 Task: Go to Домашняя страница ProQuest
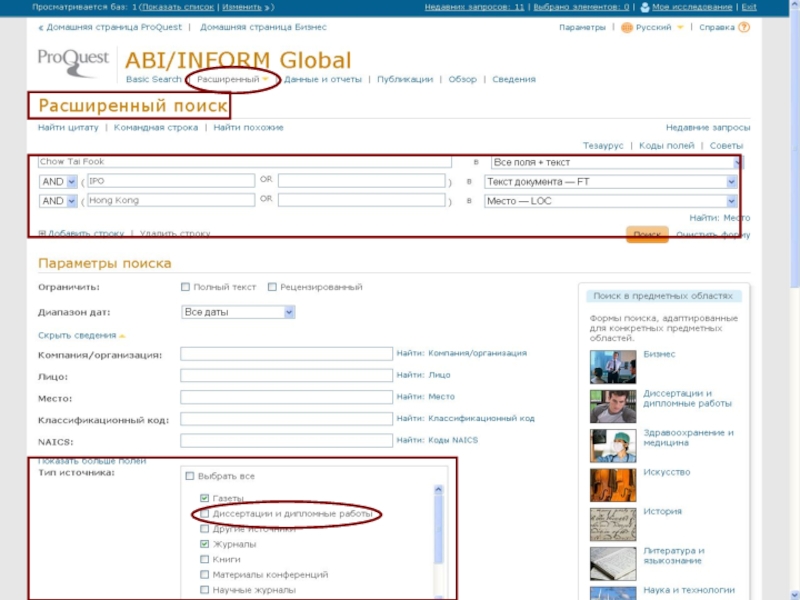[x=114, y=27]
